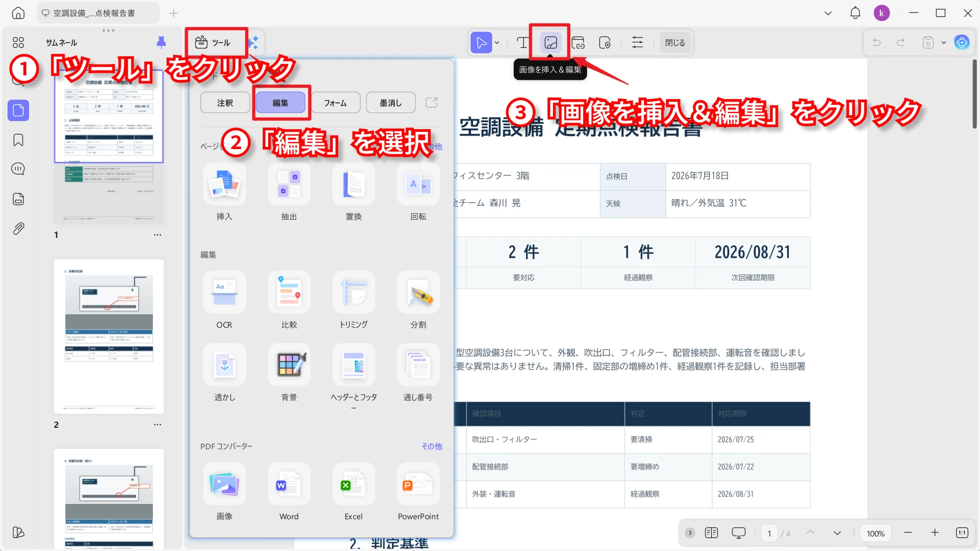Select the pointer selection tool

[481, 43]
